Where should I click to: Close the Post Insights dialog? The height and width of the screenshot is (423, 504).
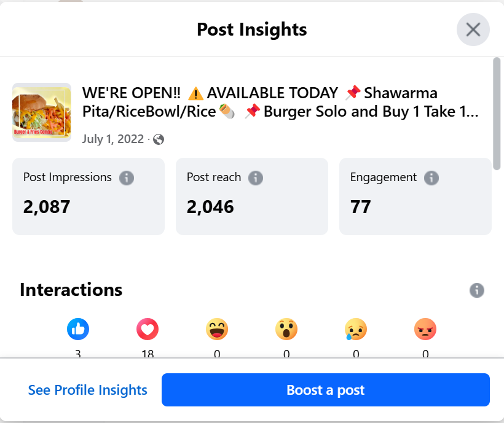click(473, 29)
